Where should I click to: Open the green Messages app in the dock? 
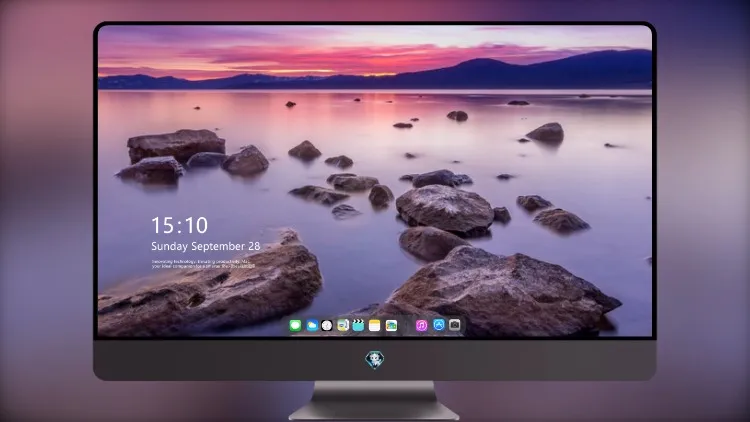point(296,326)
